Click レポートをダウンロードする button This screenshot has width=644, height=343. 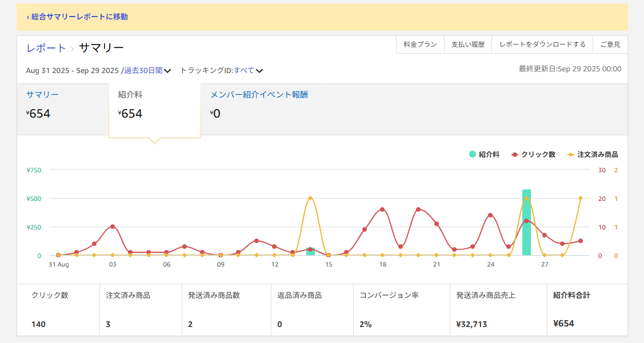click(542, 45)
